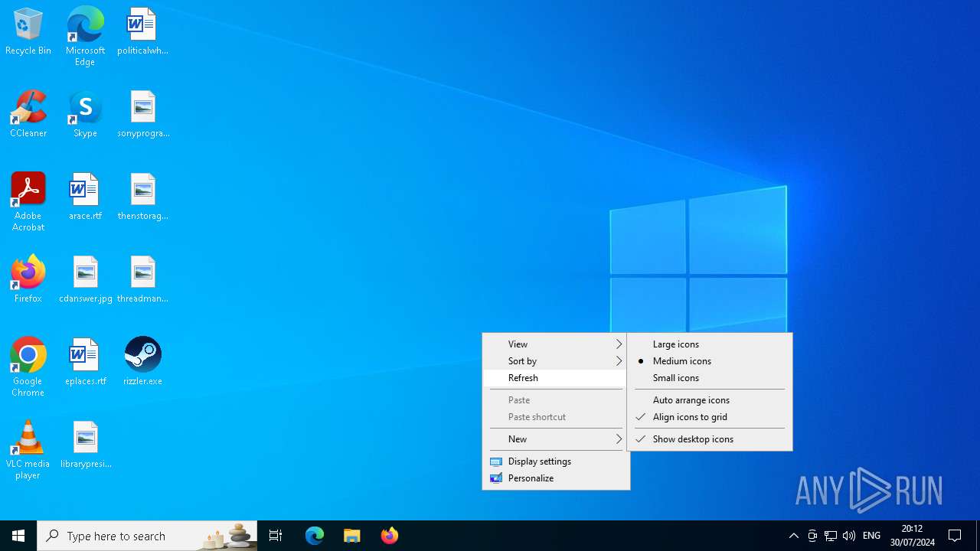
Task: Open the Windows Start menu
Action: point(18,536)
